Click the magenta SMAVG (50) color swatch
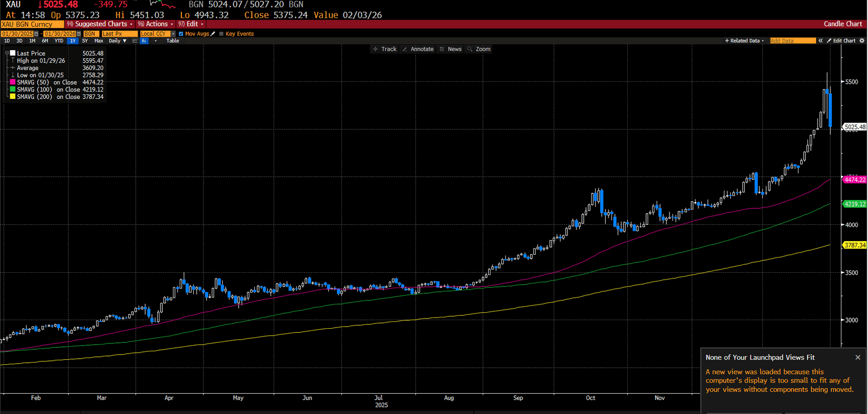The width and height of the screenshot is (868, 414). click(x=12, y=82)
